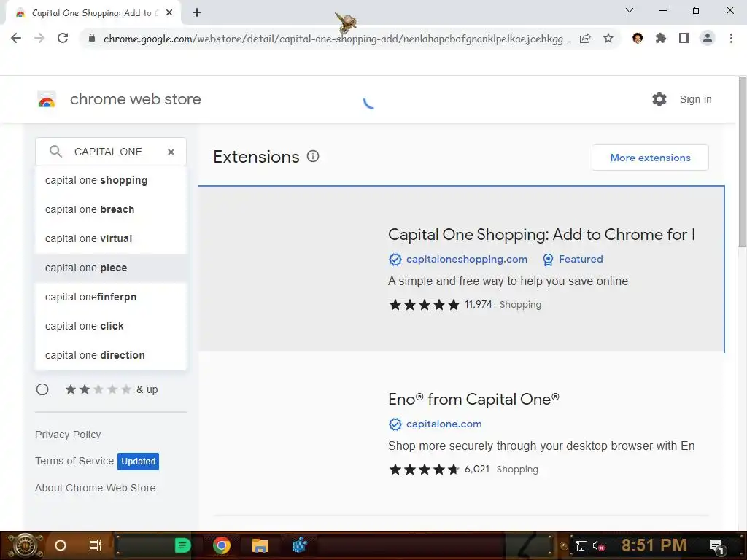Open the Privacy Policy link
The image size is (747, 560).
68,435
